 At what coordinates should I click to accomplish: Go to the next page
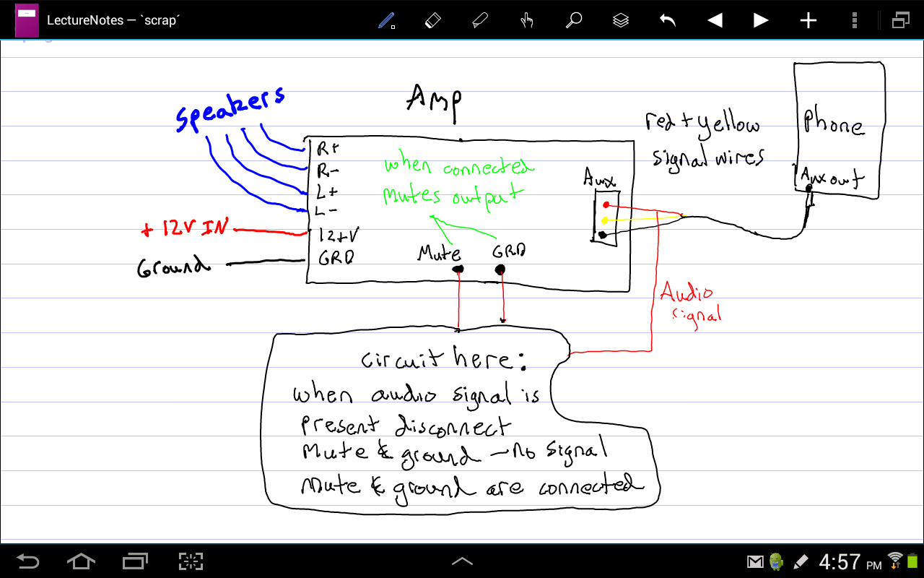[759, 20]
